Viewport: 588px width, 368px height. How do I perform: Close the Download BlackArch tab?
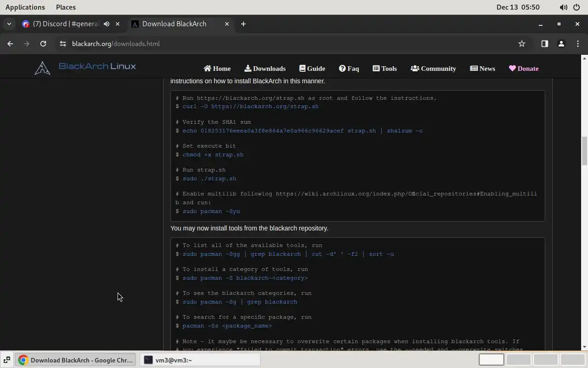click(x=226, y=24)
